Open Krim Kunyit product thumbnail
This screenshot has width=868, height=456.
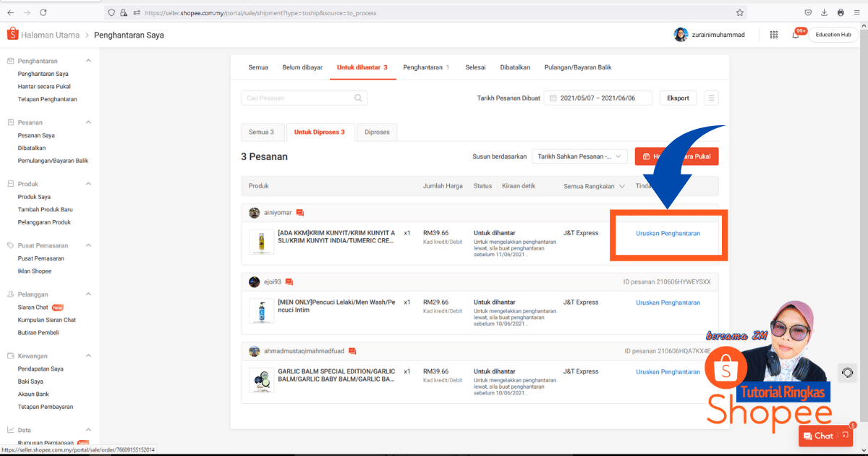point(261,242)
